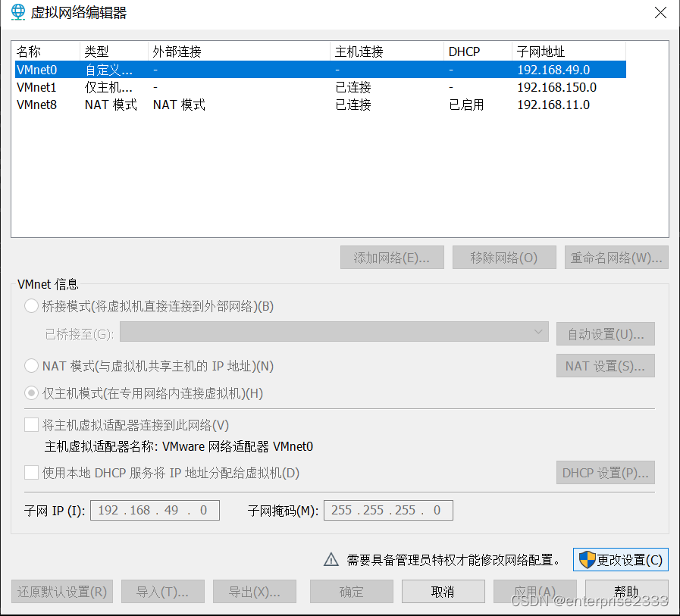Click subnet address 192.168.150.0
This screenshot has height=616, width=680.
point(557,87)
